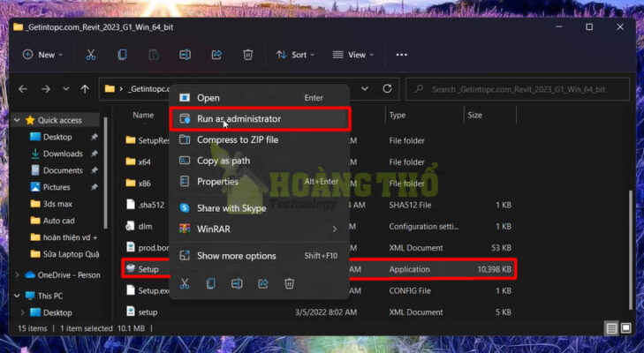Open the Sort dropdown
This screenshot has width=644, height=353.
pos(294,55)
